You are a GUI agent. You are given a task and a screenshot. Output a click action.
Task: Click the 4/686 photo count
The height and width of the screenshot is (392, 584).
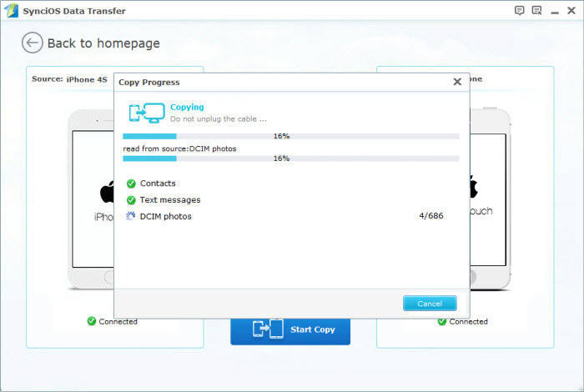point(431,216)
